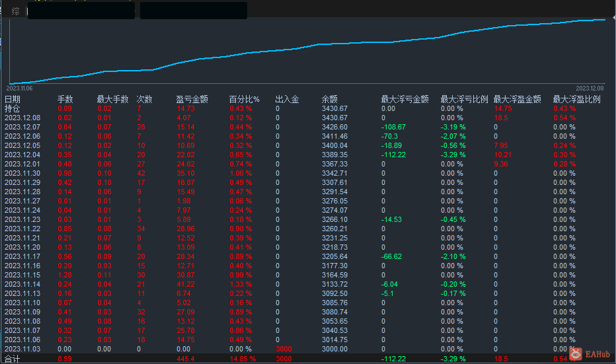Image resolution: width=616 pixels, height=364 pixels.
Task: Select the 合计 totals row label
Action: 12,359
